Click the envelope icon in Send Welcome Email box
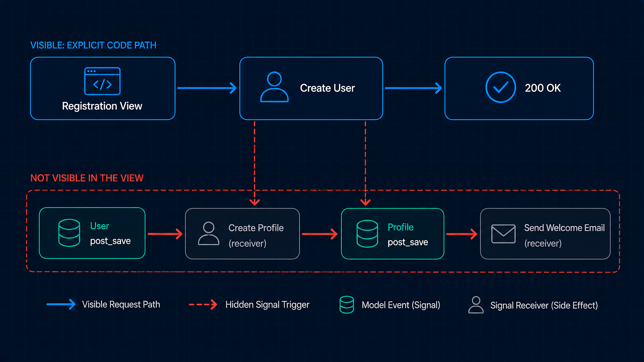 click(x=503, y=233)
